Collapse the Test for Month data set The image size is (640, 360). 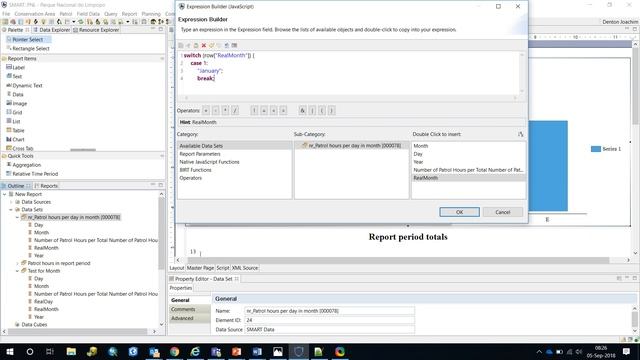click(x=17, y=271)
